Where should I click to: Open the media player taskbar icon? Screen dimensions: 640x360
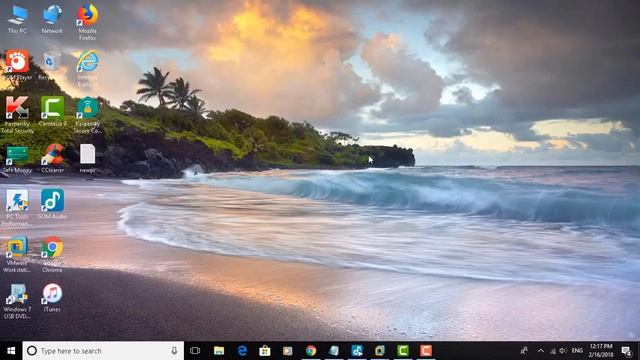point(288,351)
